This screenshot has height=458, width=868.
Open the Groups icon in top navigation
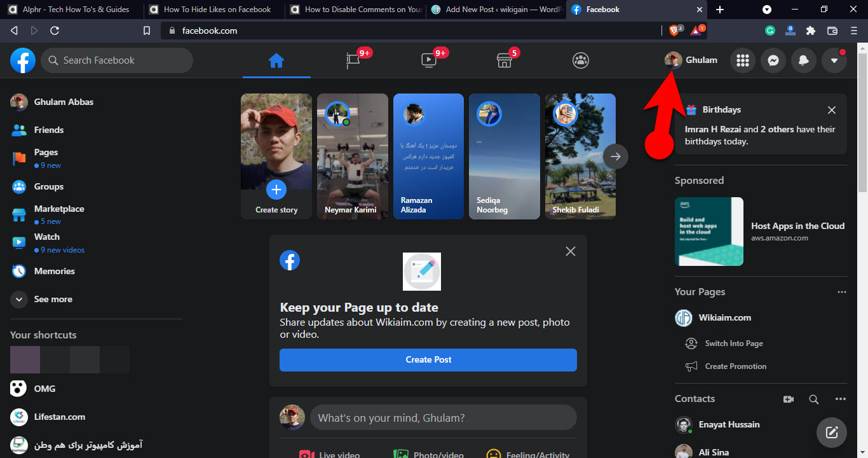click(580, 60)
